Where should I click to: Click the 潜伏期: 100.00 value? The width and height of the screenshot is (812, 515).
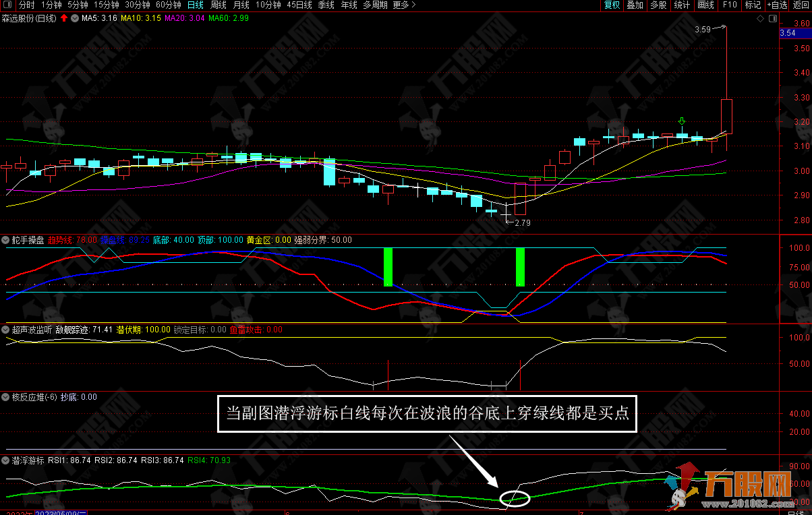(x=144, y=330)
